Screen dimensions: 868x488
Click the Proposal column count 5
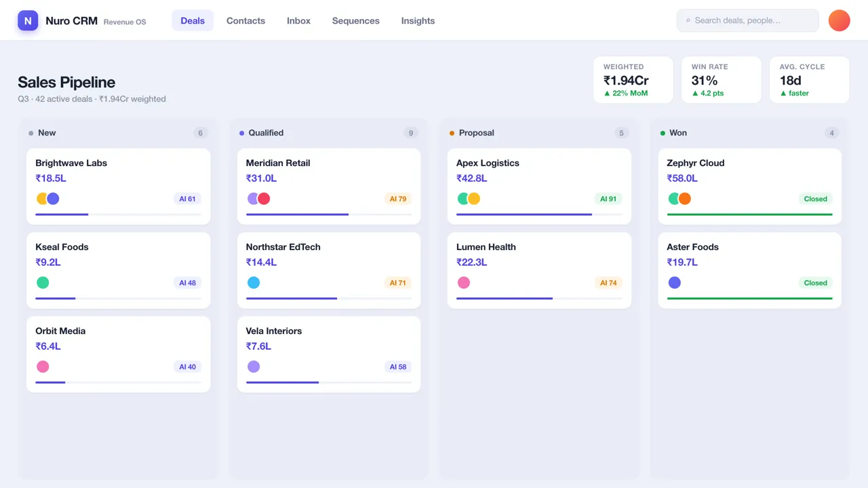[621, 133]
